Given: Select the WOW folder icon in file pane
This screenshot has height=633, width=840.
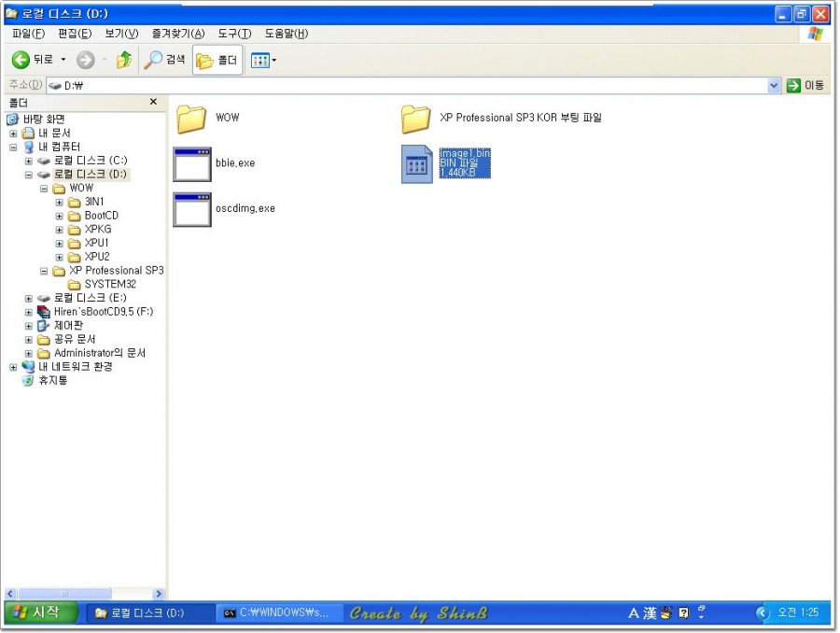Looking at the screenshot, I should tap(191, 119).
